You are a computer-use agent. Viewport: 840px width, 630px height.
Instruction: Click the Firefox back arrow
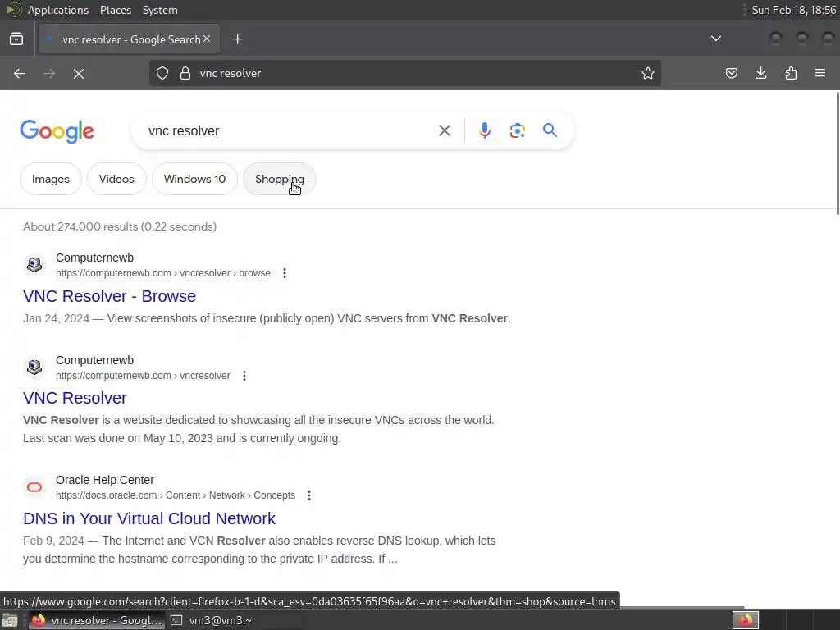click(20, 73)
